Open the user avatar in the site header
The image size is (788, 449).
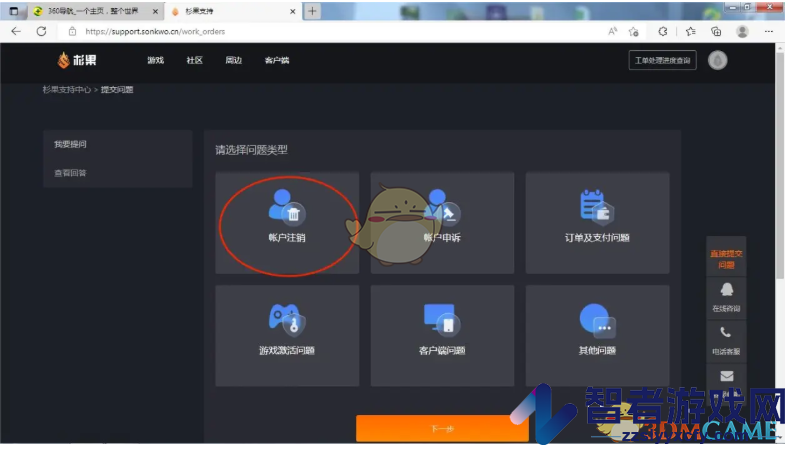point(718,60)
